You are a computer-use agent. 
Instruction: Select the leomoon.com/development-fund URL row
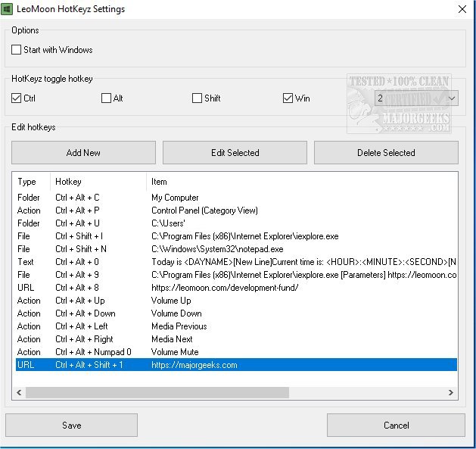(236, 288)
